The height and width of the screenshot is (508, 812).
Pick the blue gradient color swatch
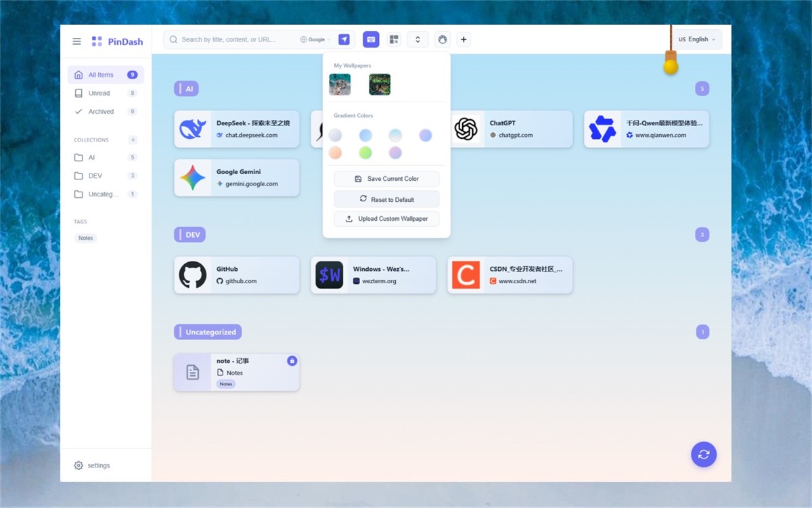(x=365, y=135)
